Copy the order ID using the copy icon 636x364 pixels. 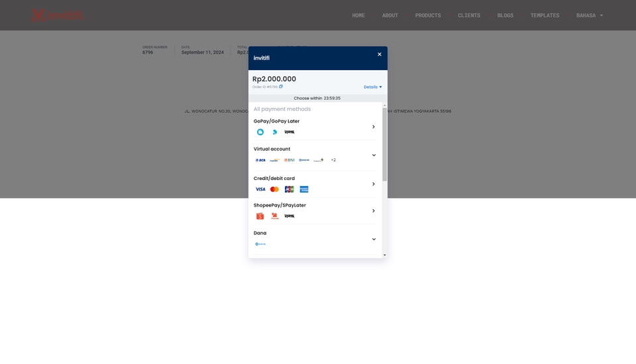(x=281, y=86)
